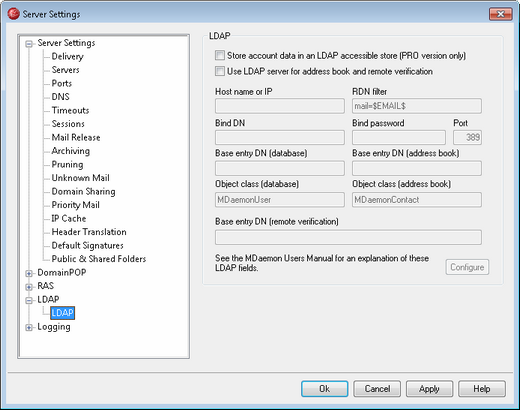The height and width of the screenshot is (410, 520).
Task: Expand the RAS tree node
Action: click(29, 287)
